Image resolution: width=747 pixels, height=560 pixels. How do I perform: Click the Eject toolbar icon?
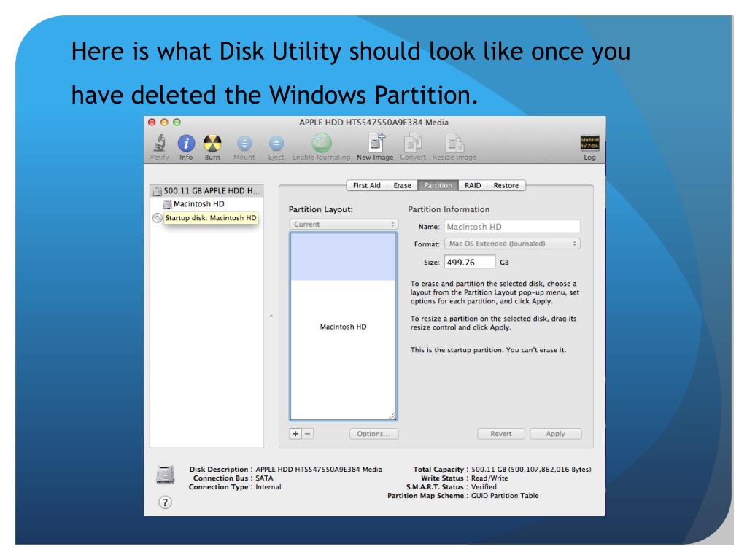point(276,143)
